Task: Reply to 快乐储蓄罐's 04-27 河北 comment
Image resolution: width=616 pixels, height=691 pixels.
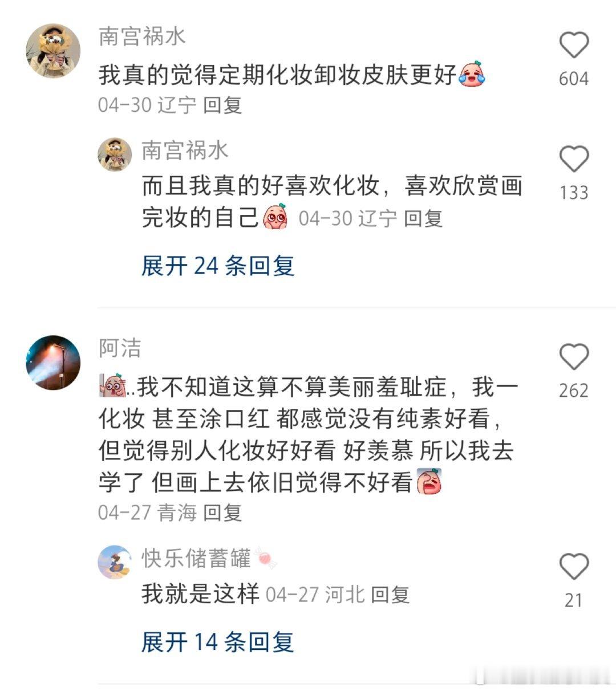Action: 390,595
